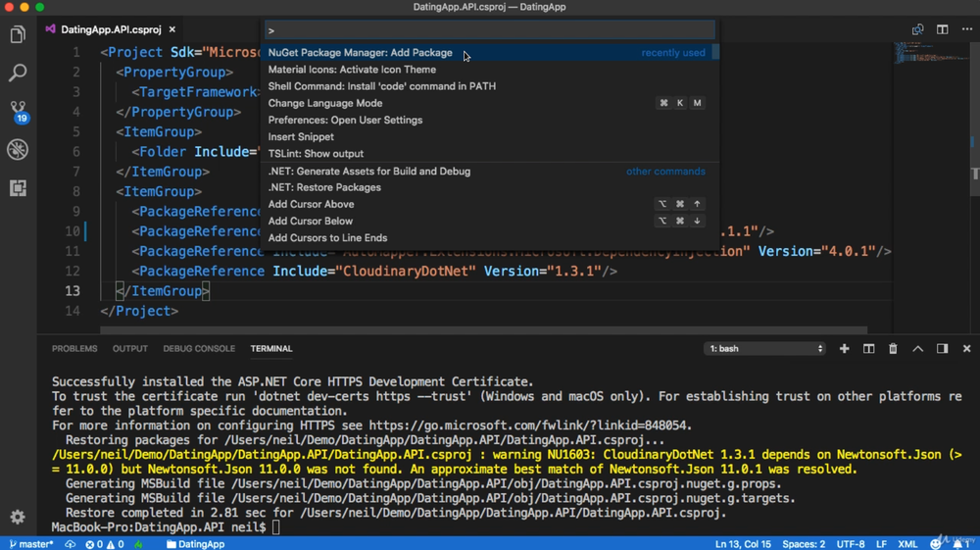
Task: Click the Manage gear icon
Action: pyautogui.click(x=17, y=517)
